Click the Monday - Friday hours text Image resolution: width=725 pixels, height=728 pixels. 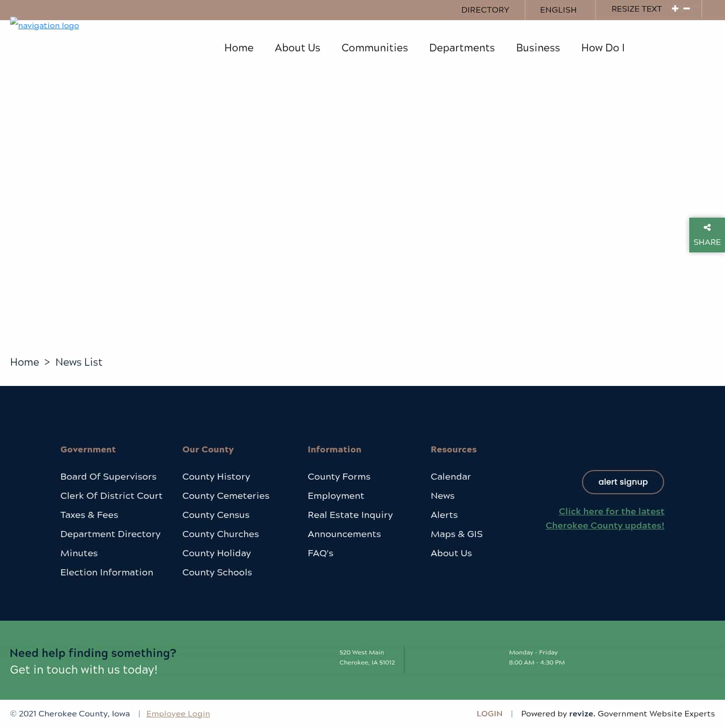pyautogui.click(x=537, y=657)
